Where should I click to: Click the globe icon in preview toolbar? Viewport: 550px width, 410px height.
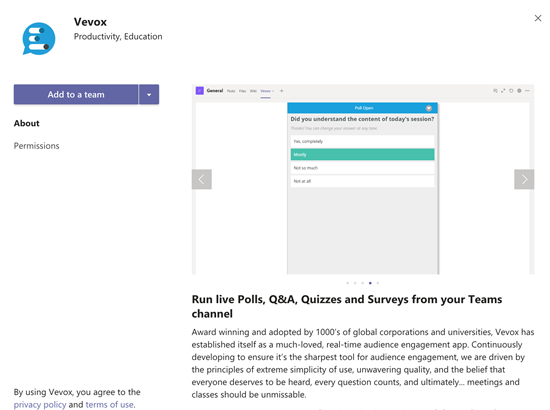519,91
